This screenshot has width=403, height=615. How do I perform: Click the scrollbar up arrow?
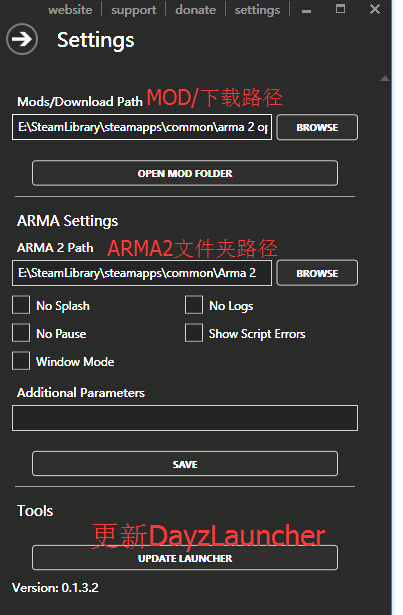coord(385,78)
